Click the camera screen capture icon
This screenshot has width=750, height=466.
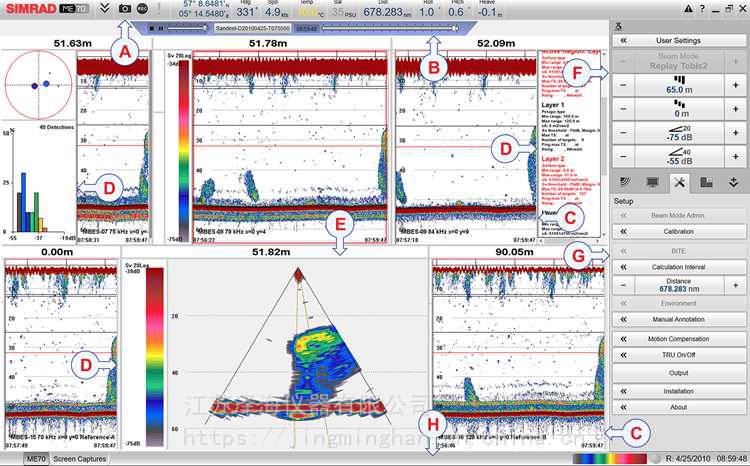coord(124,8)
